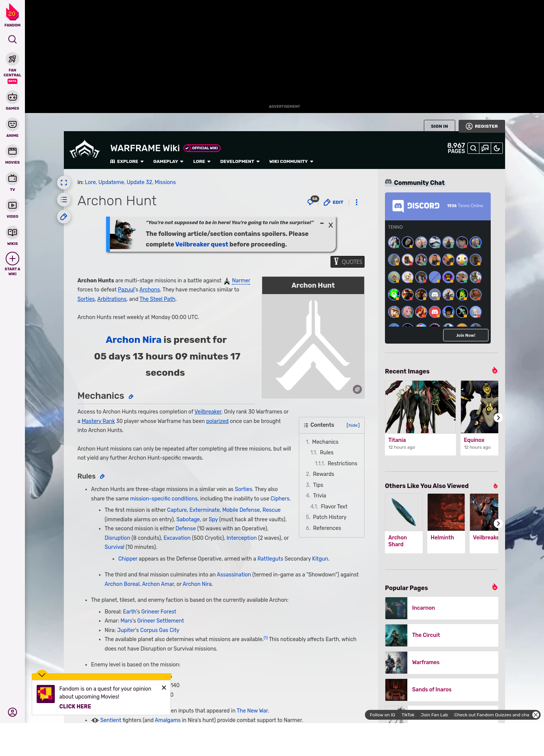The image size is (544, 756).
Task: Join the Discord via Join Now
Action: (x=466, y=335)
